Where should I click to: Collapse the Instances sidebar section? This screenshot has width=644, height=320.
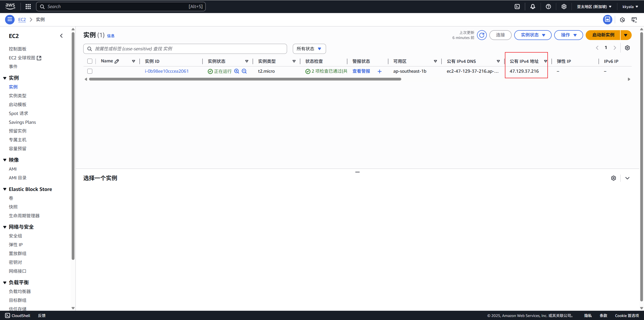[5, 78]
